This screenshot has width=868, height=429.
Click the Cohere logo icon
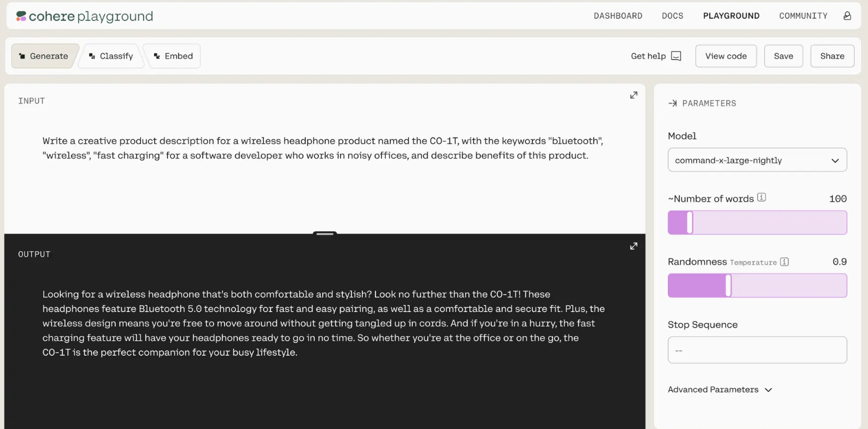[x=21, y=16]
